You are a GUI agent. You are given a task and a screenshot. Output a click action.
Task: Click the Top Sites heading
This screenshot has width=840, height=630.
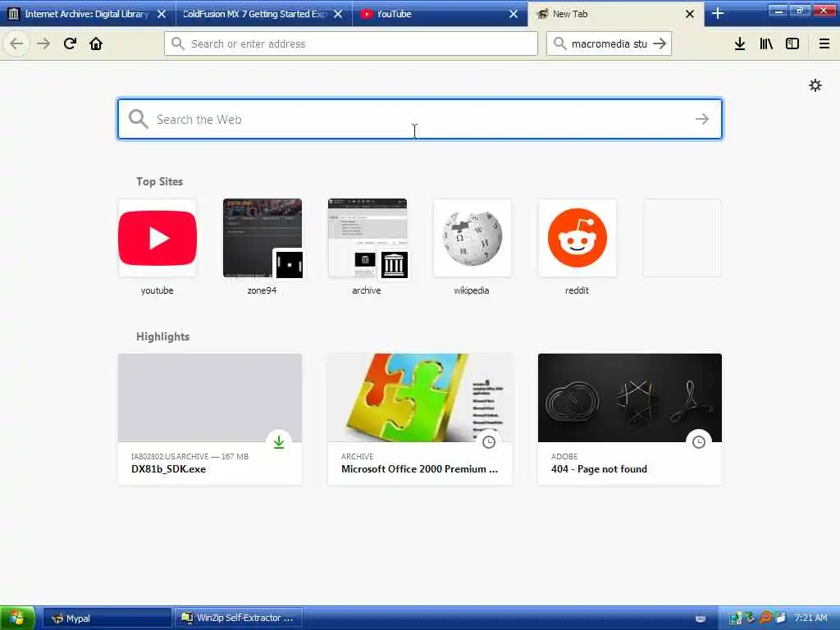(x=159, y=181)
